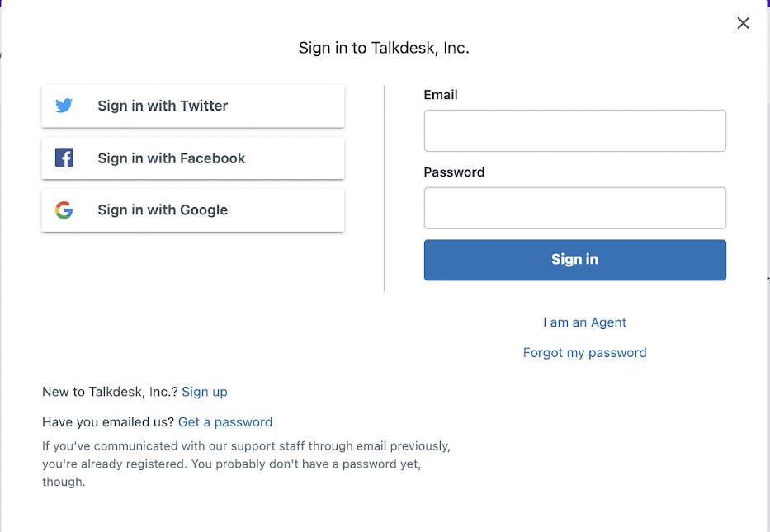
Task: Click the Google G logo icon
Action: pyautogui.click(x=64, y=210)
